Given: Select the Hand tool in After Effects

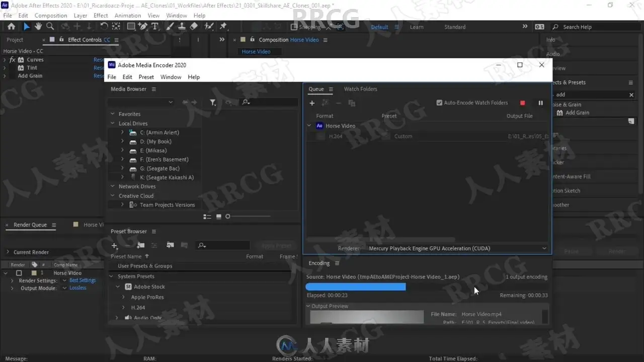Looking at the screenshot, I should (x=38, y=27).
